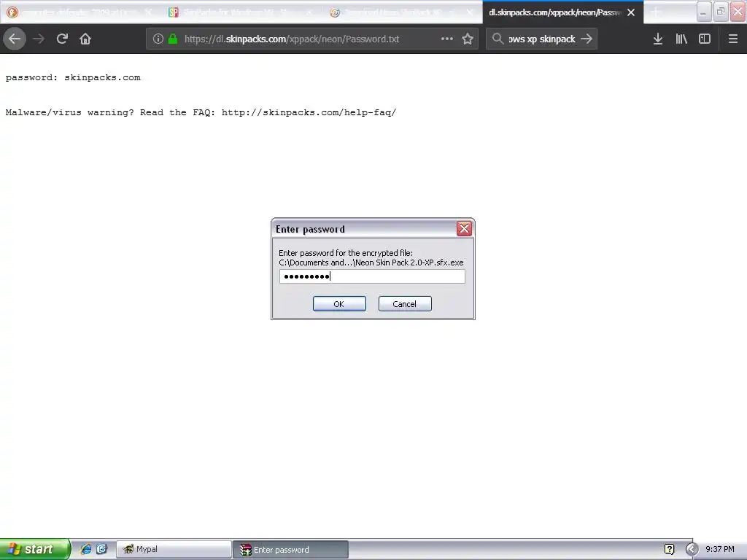Screen dimensions: 747x560
Task: Open the downloads panel
Action: (x=658, y=39)
